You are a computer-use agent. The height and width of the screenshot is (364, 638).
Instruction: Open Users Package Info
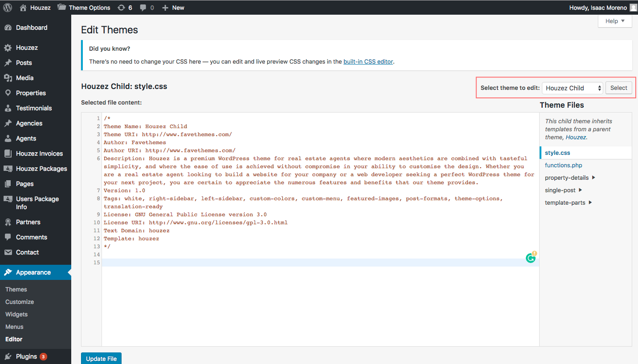36,203
